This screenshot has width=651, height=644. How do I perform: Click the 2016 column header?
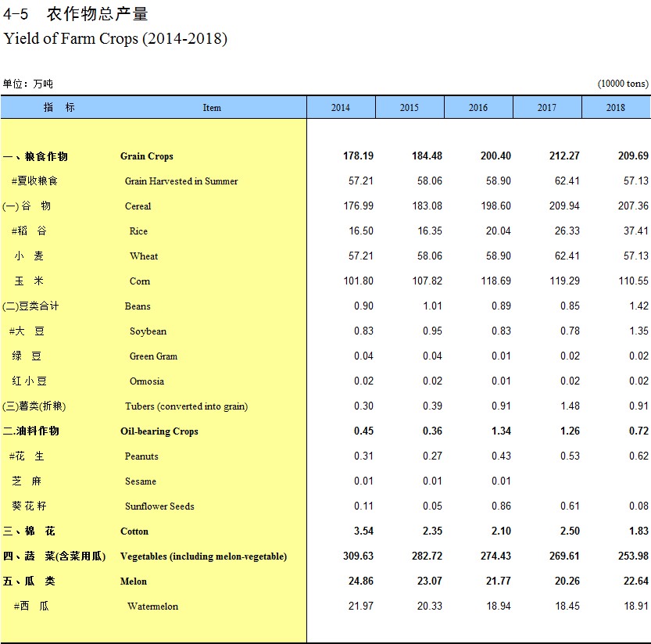tap(478, 108)
